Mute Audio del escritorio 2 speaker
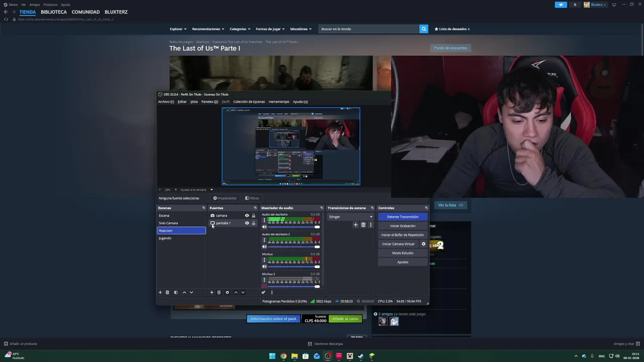 tap(264, 247)
